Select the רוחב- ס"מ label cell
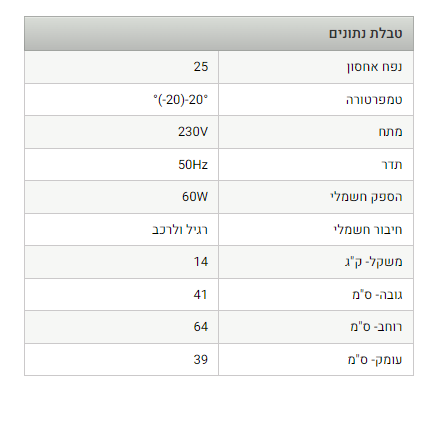The height and width of the screenshot is (431, 437). [316, 327]
